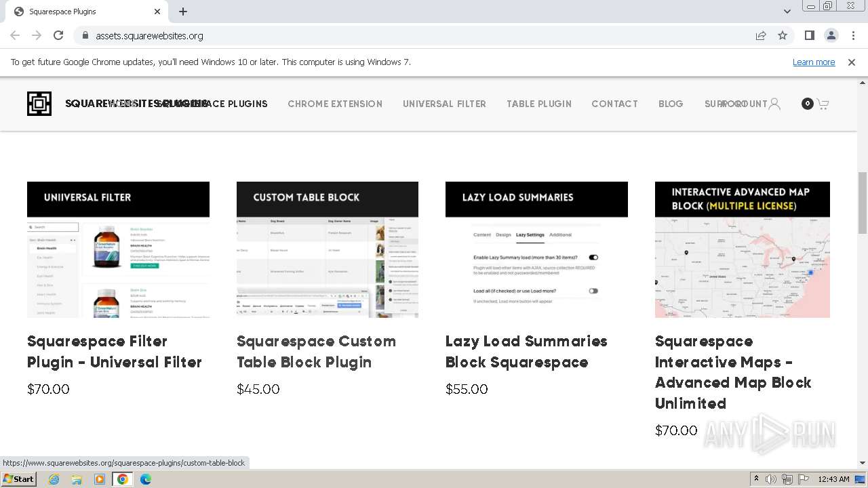Open the Chrome three-dot menu
The image size is (868, 488).
click(x=853, y=35)
